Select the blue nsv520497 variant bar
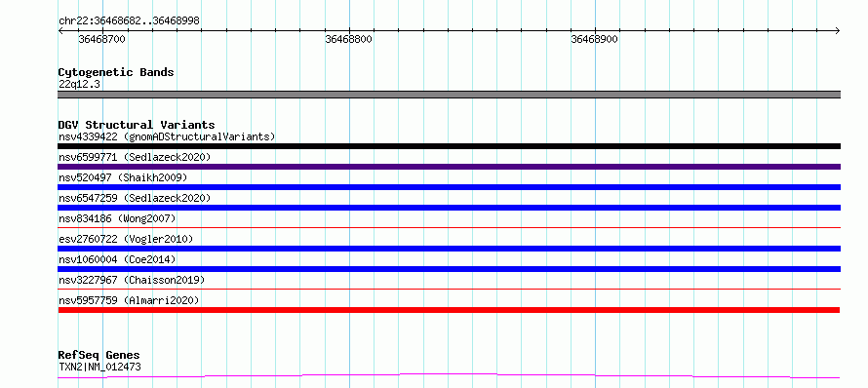Viewport: 868px width, 388px height. coord(449,187)
